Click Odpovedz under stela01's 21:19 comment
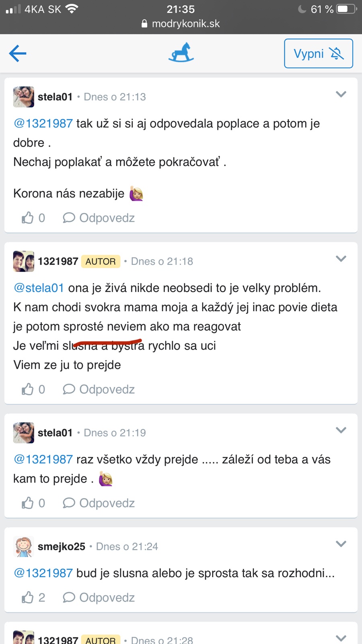362x644 pixels. click(99, 503)
